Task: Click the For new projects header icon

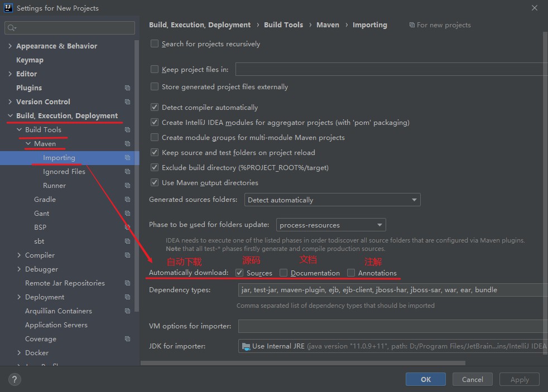Action: [x=412, y=25]
